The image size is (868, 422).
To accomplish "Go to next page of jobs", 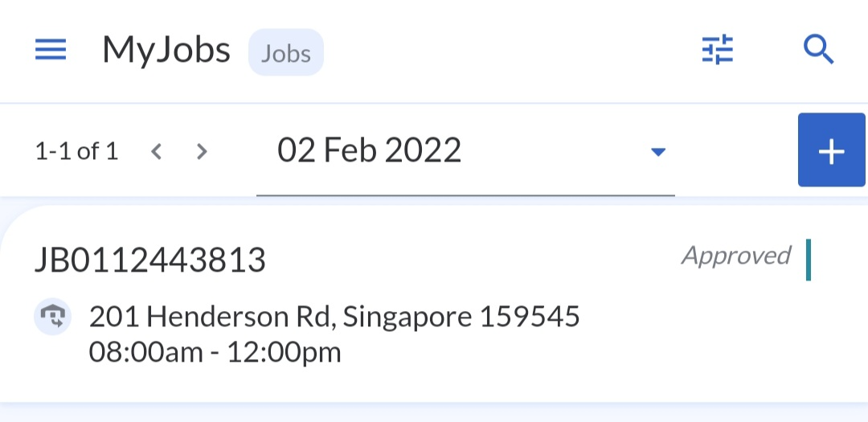I will [x=202, y=151].
